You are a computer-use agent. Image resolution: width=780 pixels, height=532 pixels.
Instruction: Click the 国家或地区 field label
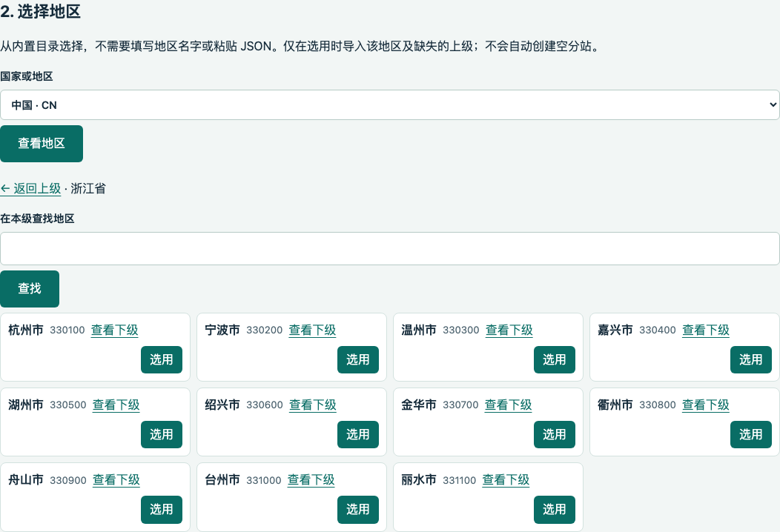coord(27,76)
